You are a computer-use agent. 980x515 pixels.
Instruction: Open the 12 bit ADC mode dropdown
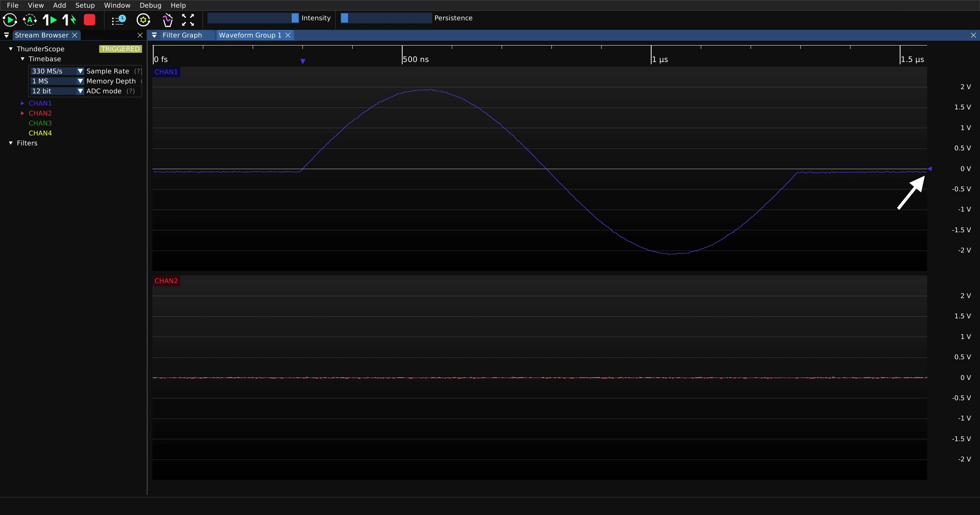click(57, 91)
